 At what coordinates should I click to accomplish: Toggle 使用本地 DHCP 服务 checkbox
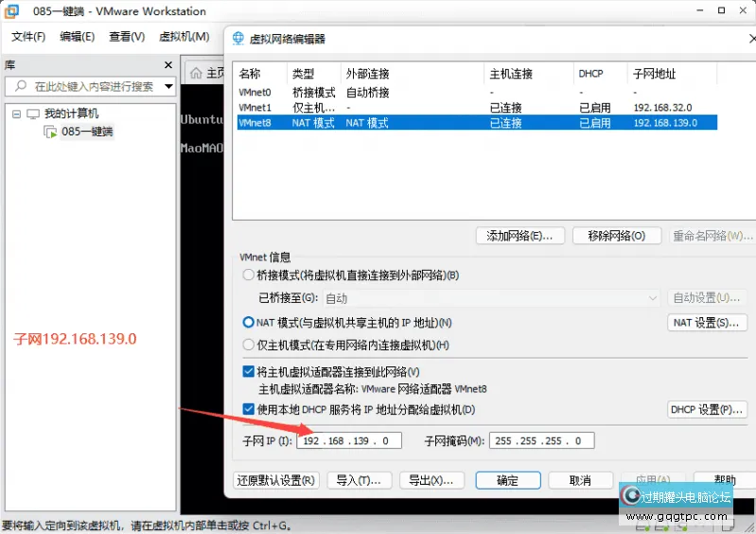[248, 410]
